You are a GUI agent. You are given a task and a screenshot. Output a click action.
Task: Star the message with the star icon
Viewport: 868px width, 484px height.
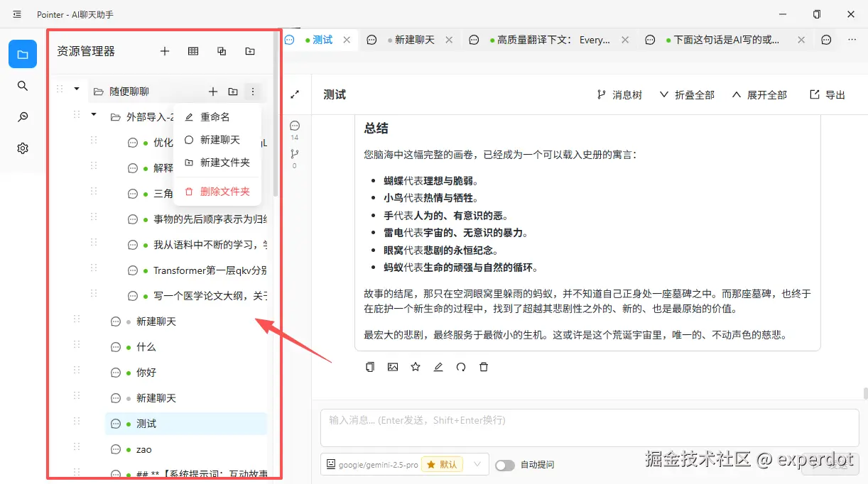pos(416,367)
